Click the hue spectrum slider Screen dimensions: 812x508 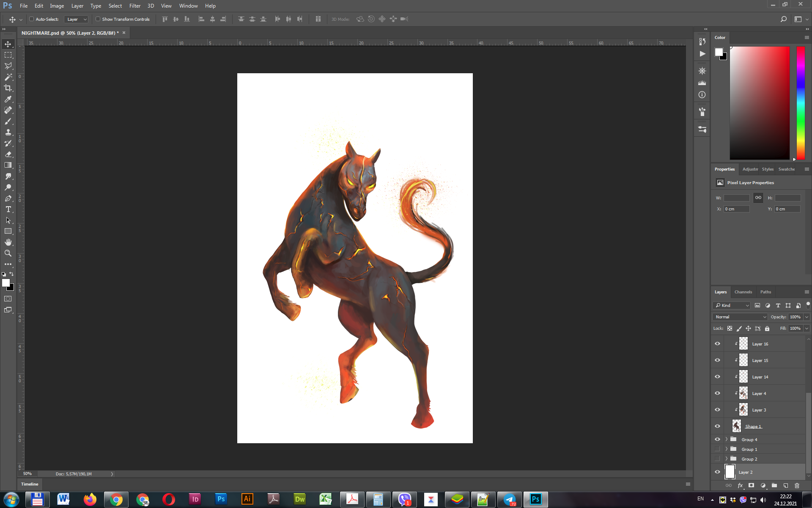(x=801, y=103)
